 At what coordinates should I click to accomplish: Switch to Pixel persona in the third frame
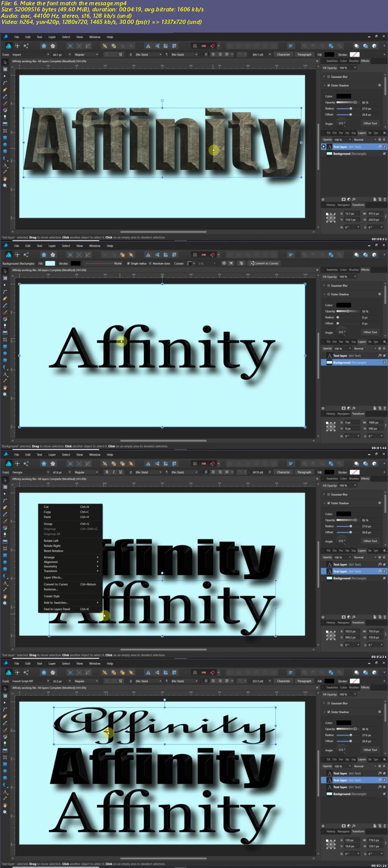pyautogui.click(x=17, y=463)
